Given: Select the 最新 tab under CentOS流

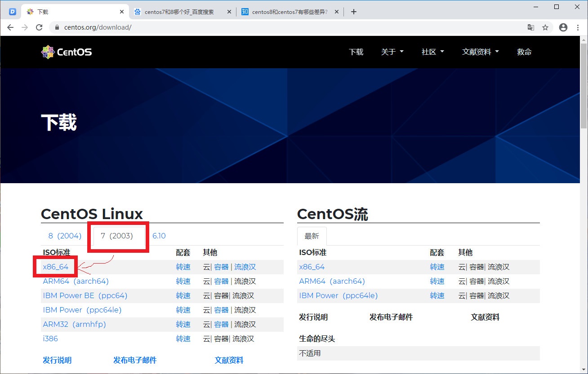Looking at the screenshot, I should pyautogui.click(x=312, y=236).
